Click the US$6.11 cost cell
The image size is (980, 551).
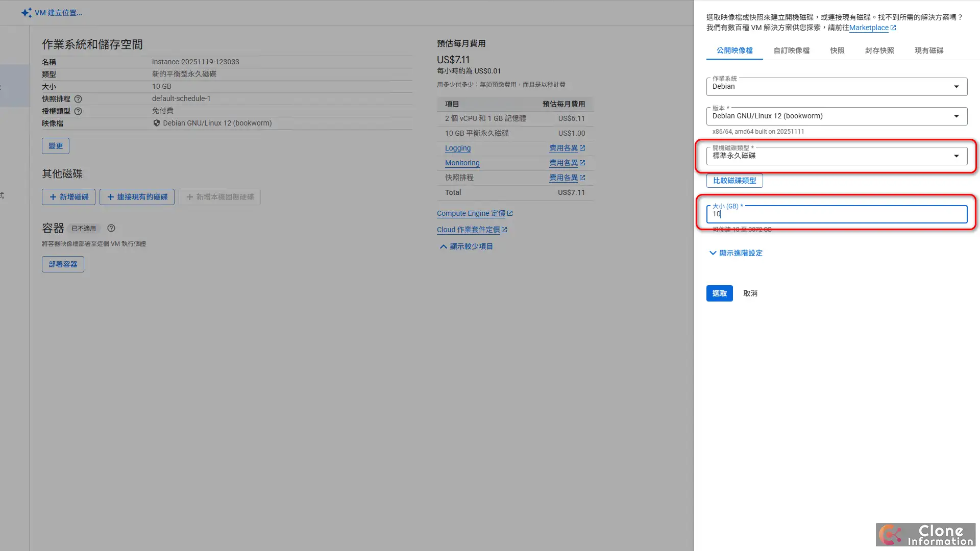coord(572,118)
